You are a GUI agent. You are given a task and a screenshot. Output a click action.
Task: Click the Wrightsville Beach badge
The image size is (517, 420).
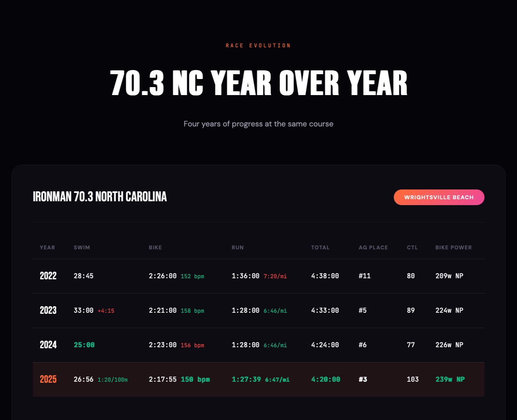coord(439,197)
